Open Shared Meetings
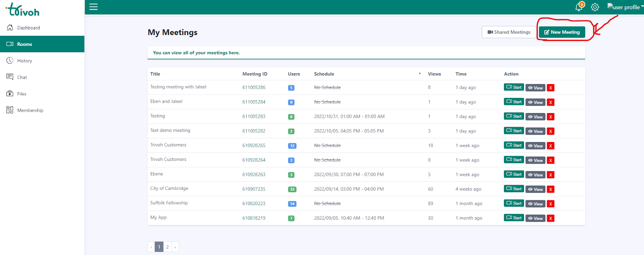Screen dimensions: 644x255 pyautogui.click(x=509, y=32)
